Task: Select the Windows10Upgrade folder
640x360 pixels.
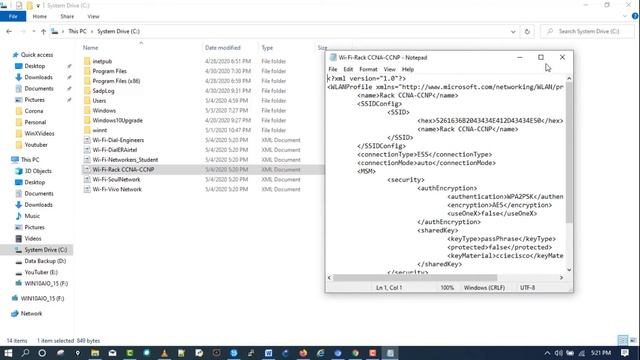Action: 117,120
